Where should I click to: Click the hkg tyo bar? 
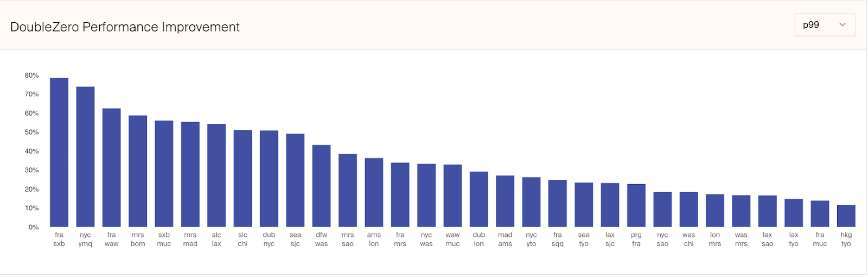click(846, 216)
